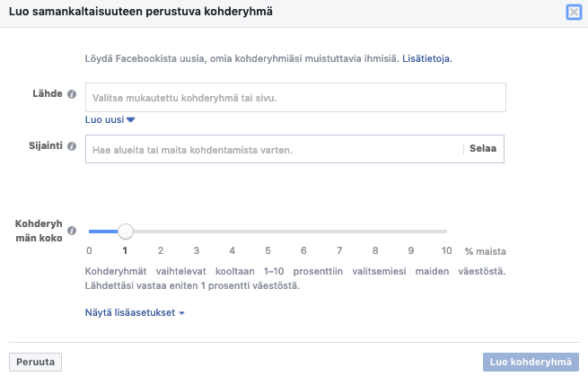Expand Näytä lisäasetukset advanced options
This screenshot has width=588, height=376.
[135, 313]
